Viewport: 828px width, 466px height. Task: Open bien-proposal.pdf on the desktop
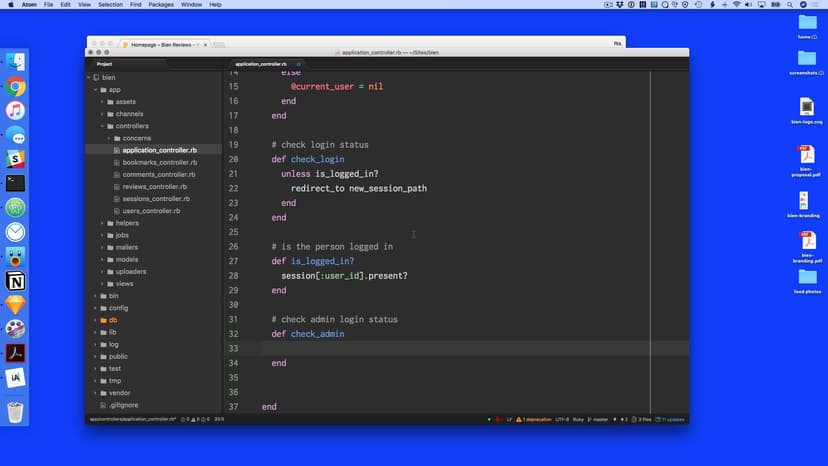pyautogui.click(x=807, y=160)
